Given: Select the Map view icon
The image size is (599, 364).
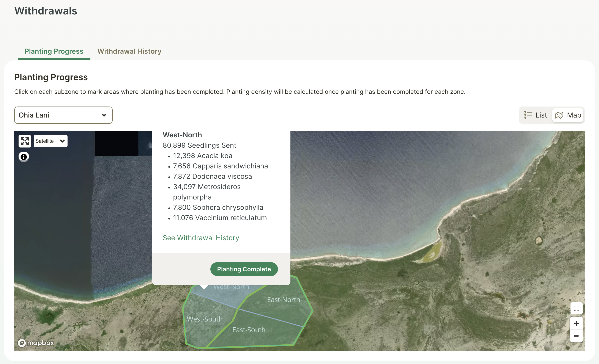Looking at the screenshot, I should pyautogui.click(x=568, y=115).
